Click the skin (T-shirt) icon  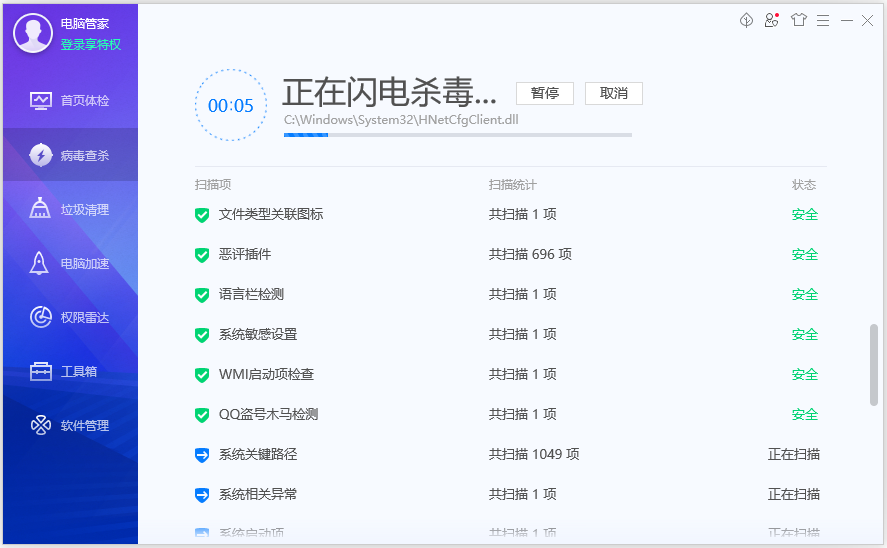[798, 20]
